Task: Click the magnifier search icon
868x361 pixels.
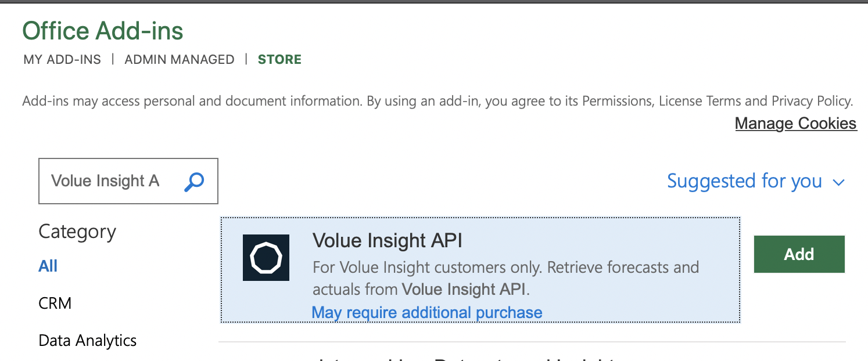Action: tap(194, 182)
